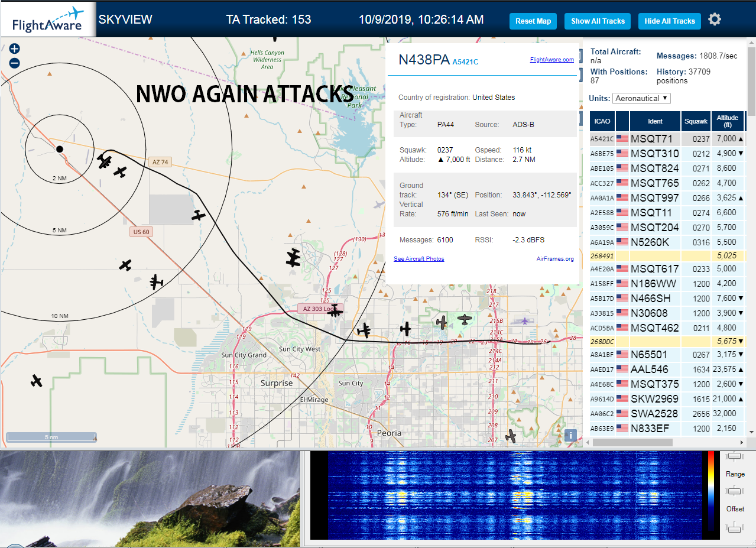Click the FlightAware logo

click(48, 20)
